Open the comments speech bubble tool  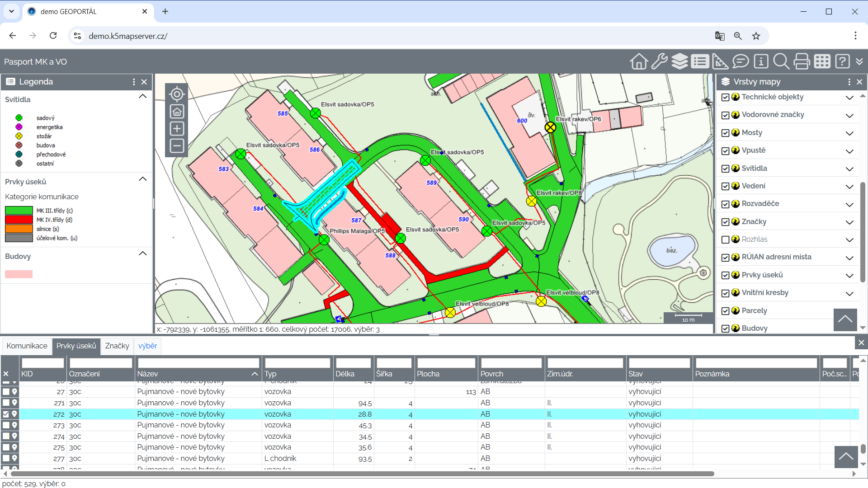tap(741, 61)
